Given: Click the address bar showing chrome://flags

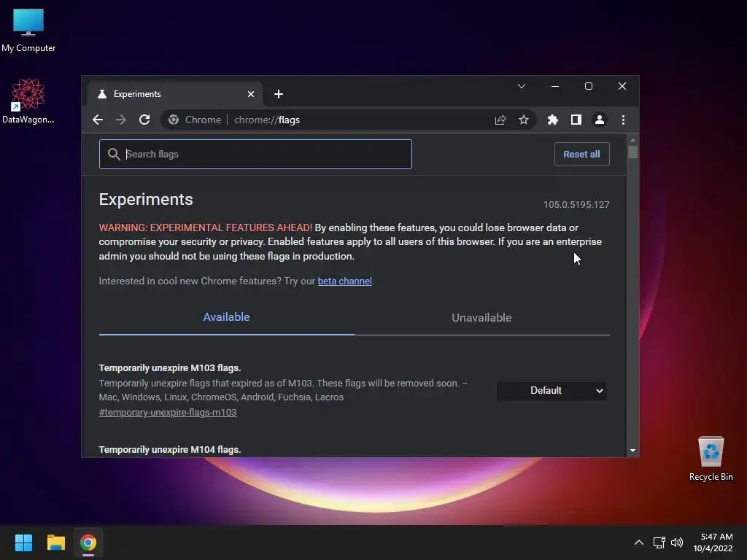Looking at the screenshot, I should click(350, 120).
